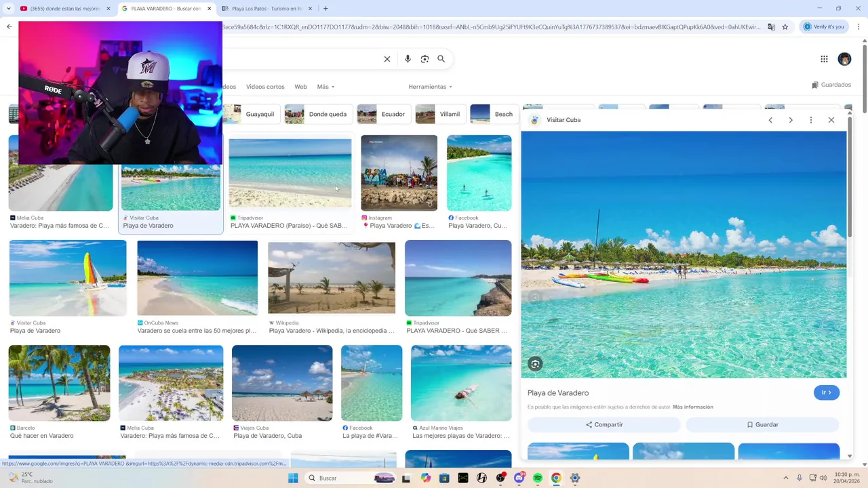Translate this page icon in address bar

click(771, 27)
